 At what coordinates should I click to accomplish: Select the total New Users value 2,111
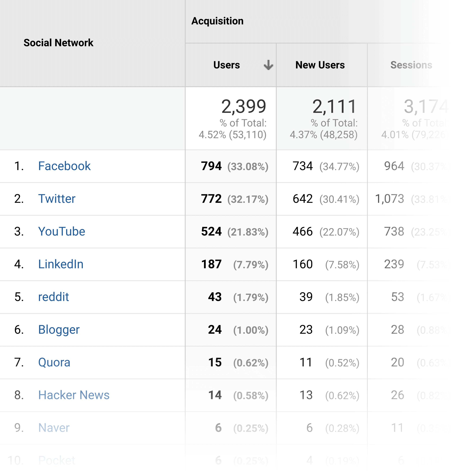[x=334, y=107]
